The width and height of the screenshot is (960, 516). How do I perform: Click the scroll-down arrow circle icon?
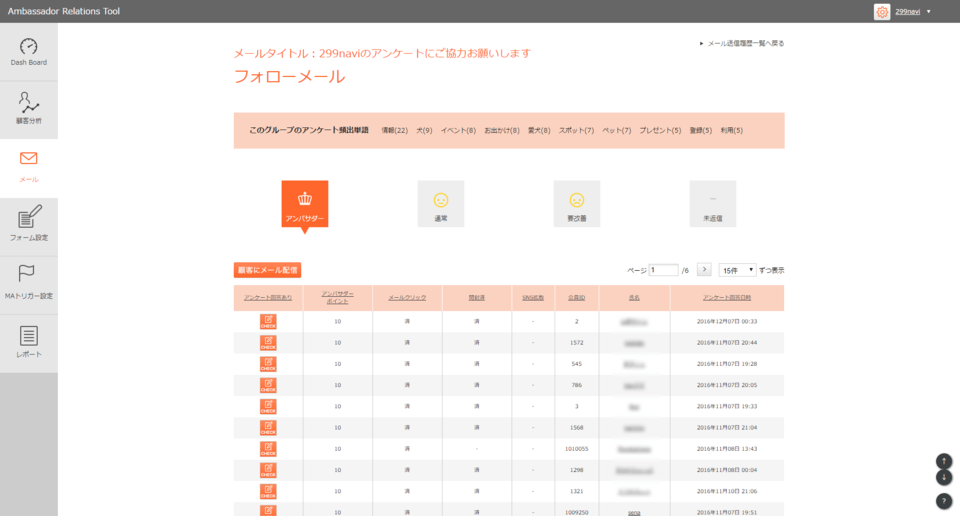(944, 477)
